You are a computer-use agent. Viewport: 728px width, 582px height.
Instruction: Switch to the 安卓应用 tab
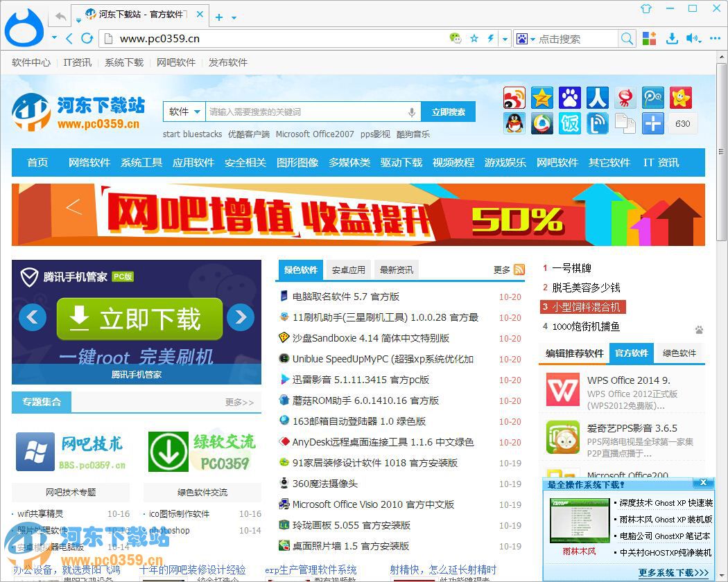point(348,270)
